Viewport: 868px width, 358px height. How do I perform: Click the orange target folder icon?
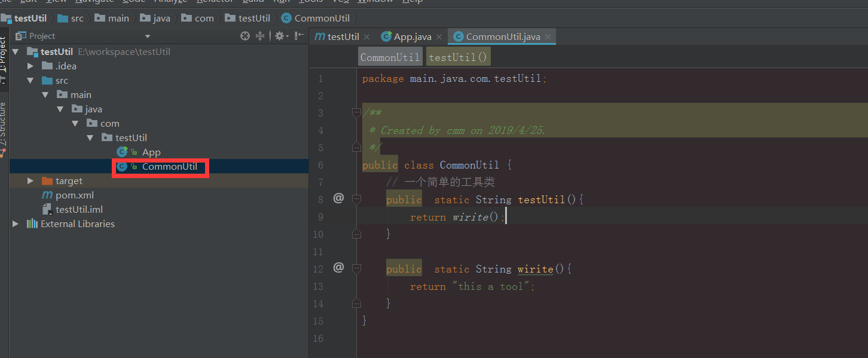tap(47, 180)
